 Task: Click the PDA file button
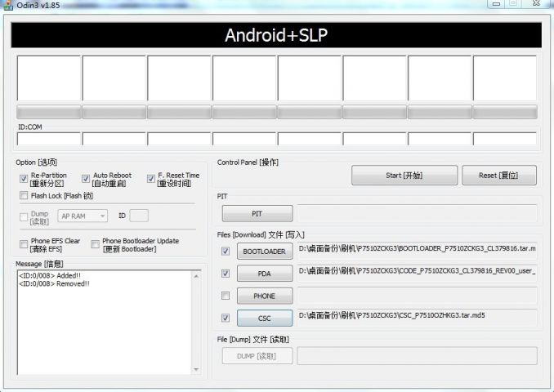coord(264,274)
